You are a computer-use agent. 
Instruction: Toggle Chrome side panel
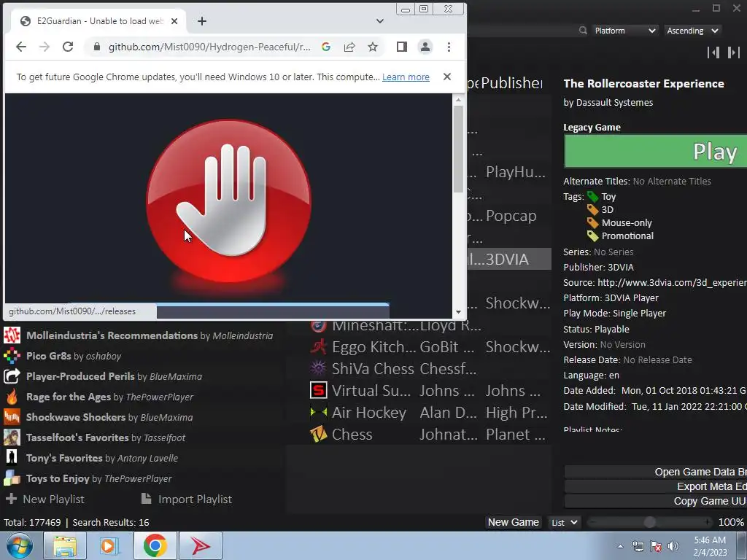402,47
